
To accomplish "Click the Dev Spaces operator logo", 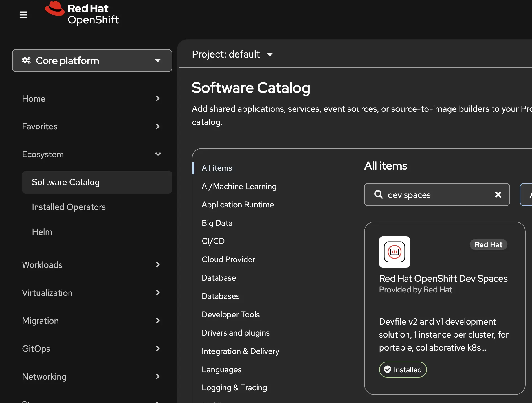I will (394, 252).
